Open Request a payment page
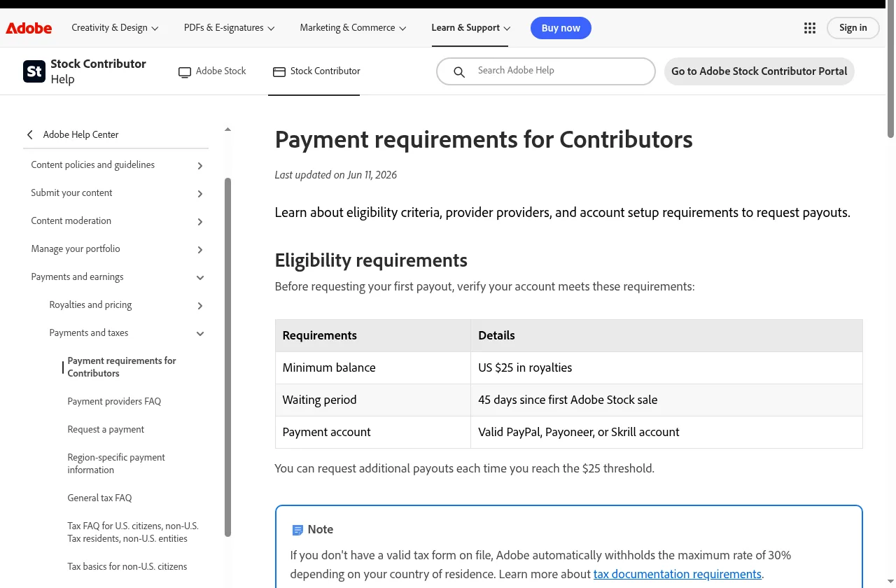This screenshot has width=896, height=588. pos(106,429)
